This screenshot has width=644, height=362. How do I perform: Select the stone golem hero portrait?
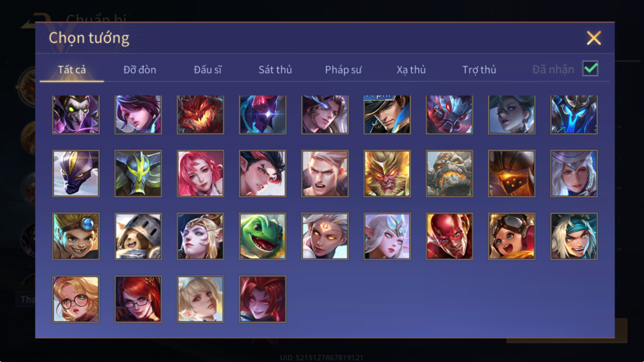(x=449, y=173)
